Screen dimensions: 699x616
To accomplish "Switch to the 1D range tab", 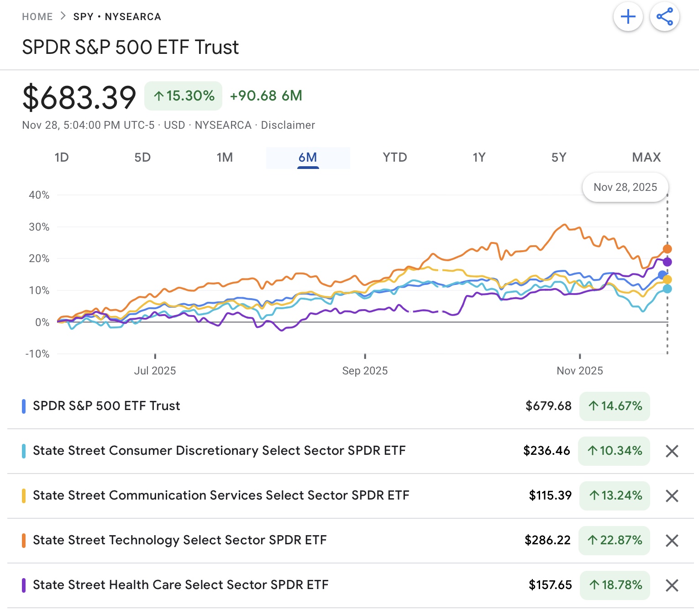I will point(62,158).
